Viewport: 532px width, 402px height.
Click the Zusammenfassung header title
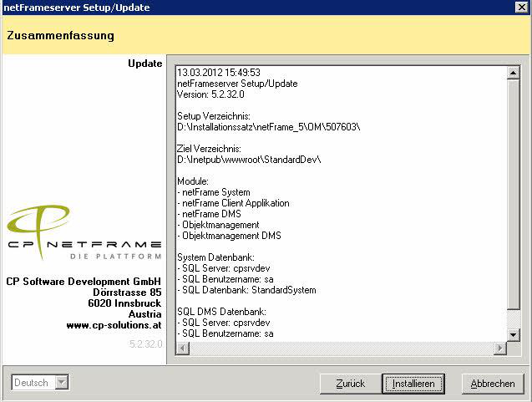pyautogui.click(x=60, y=35)
